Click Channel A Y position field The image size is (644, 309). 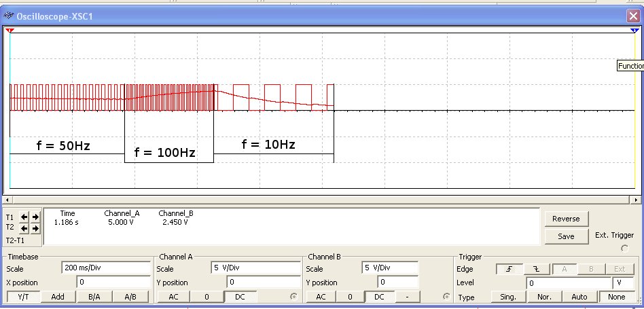click(x=264, y=282)
